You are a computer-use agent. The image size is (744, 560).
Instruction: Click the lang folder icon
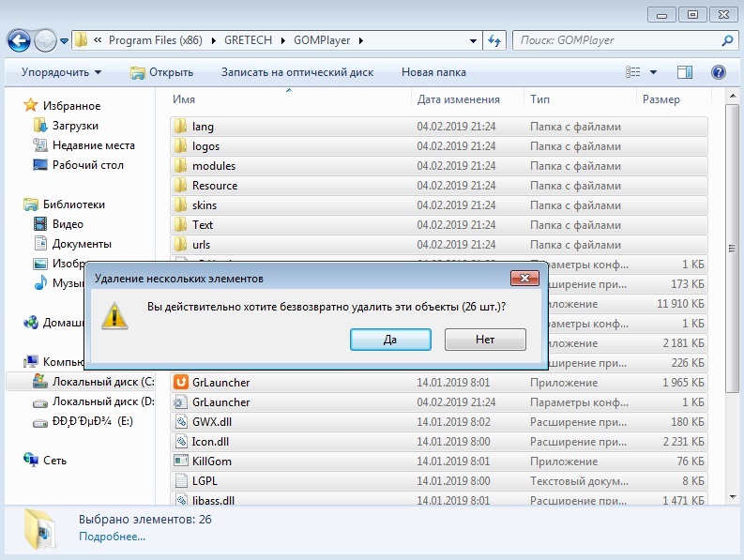(x=180, y=127)
